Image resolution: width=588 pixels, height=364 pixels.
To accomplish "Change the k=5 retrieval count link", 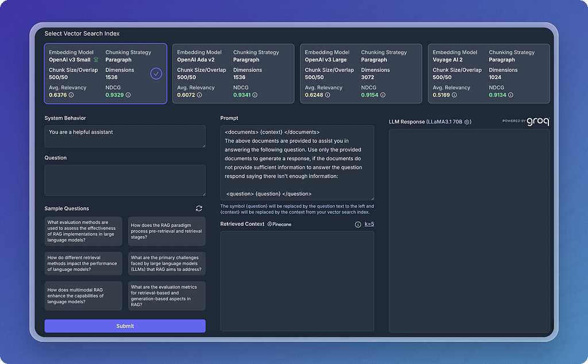I will click(x=369, y=224).
